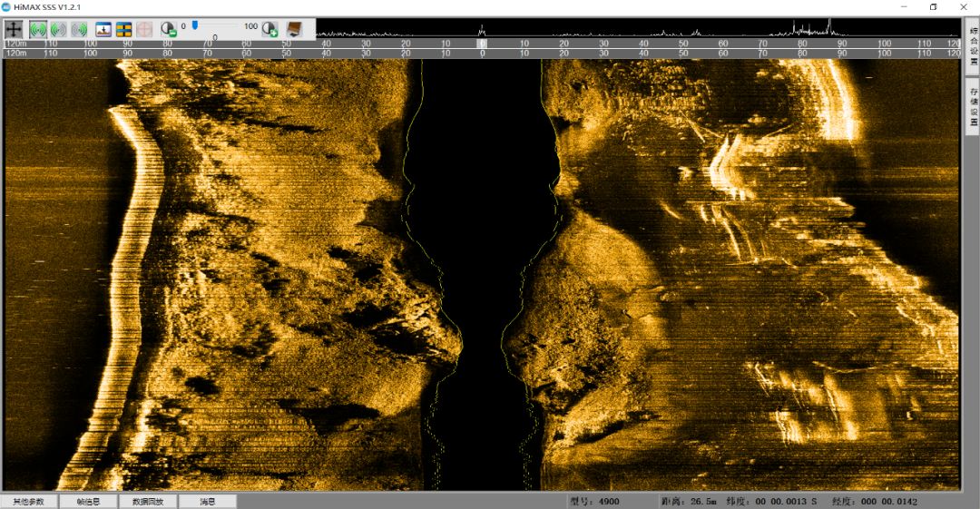The height and width of the screenshot is (509, 980).
Task: Click the 型号: 4900 status text
Action: coord(594,502)
